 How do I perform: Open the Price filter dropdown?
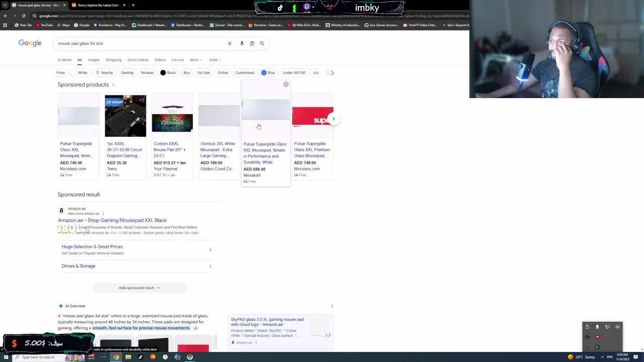coord(60,73)
